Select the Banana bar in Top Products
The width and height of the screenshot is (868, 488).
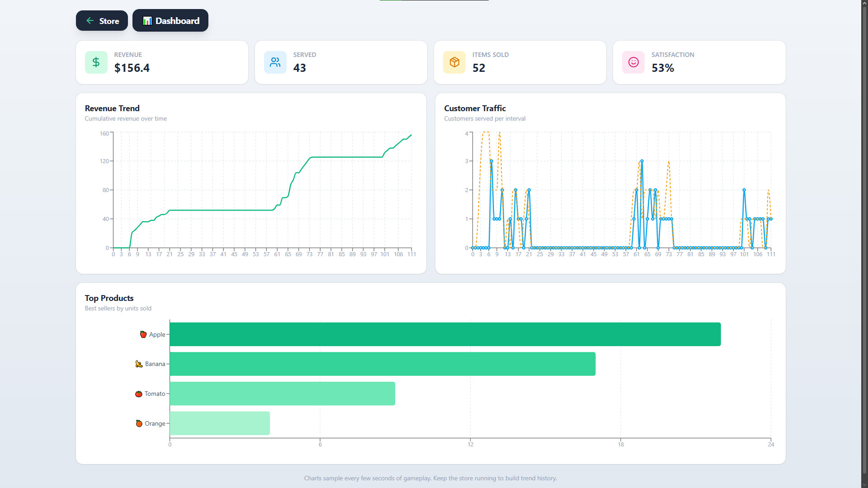(382, 364)
